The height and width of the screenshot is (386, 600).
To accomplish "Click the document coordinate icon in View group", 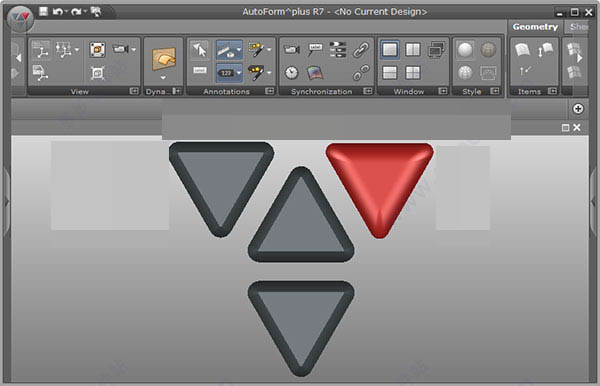I will (x=40, y=73).
